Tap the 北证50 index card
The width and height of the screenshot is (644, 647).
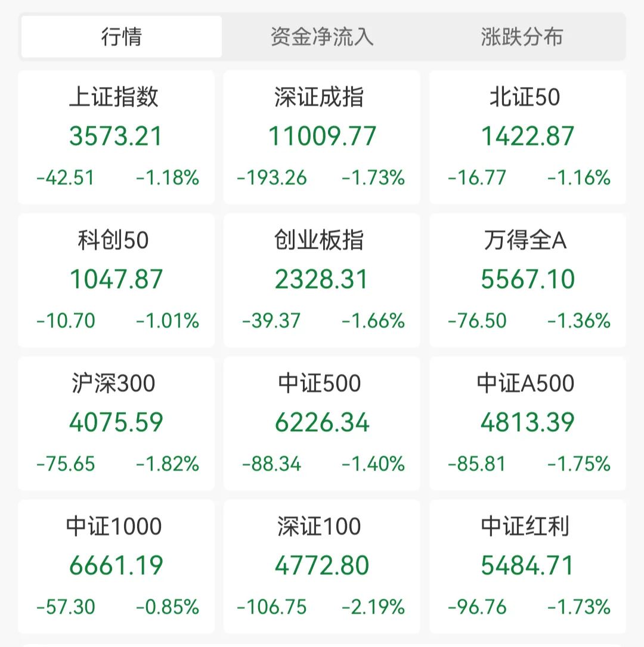(528, 137)
